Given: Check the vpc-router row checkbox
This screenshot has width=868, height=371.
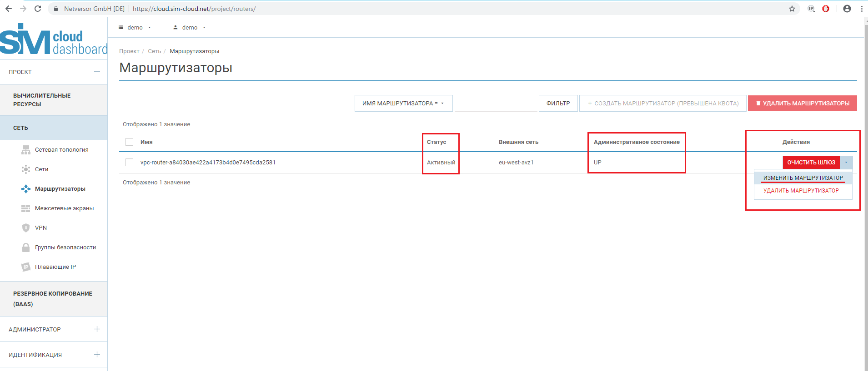Looking at the screenshot, I should pyautogui.click(x=130, y=163).
